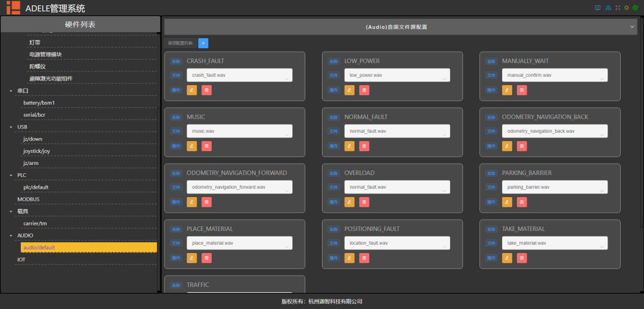The height and width of the screenshot is (309, 644).
Task: Click the orange gear settings icon
Action: (x=626, y=8)
